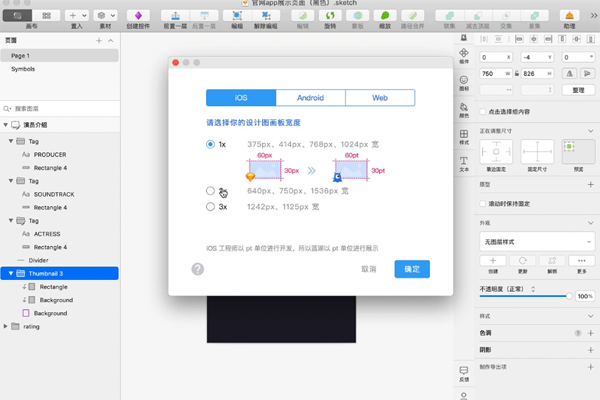Click the 取消 cancel button
The height and width of the screenshot is (400, 600).
point(369,269)
